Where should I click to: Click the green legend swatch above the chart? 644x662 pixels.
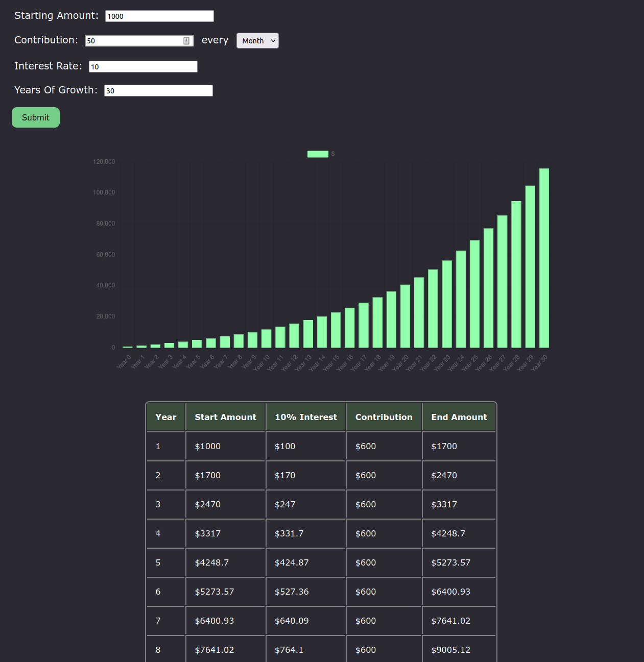click(x=318, y=154)
